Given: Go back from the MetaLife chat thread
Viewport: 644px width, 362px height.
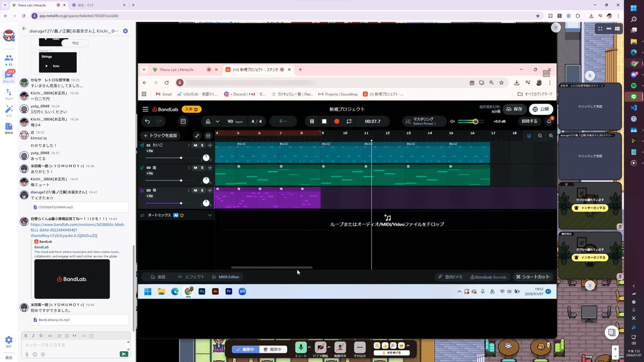Looking at the screenshot, I should click(x=24, y=29).
